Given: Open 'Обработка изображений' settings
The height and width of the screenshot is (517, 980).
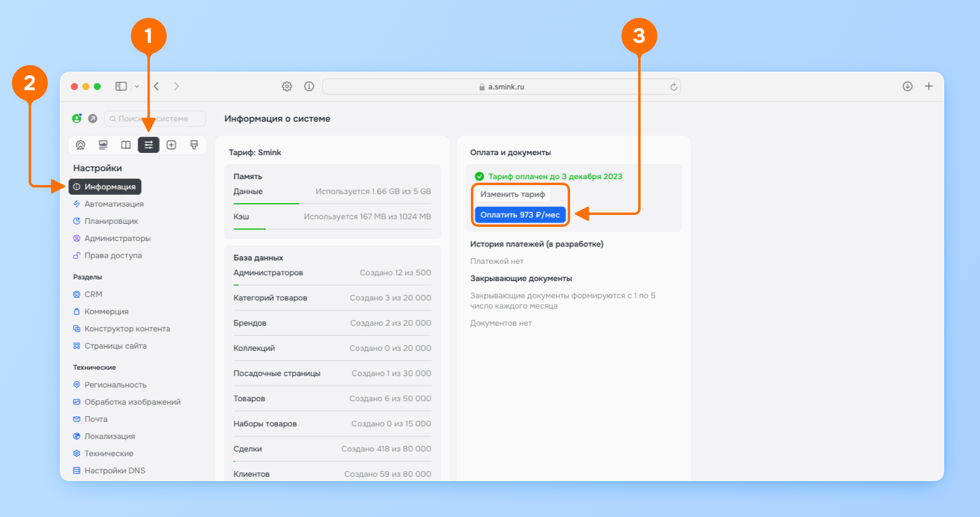Looking at the screenshot, I should tap(127, 402).
